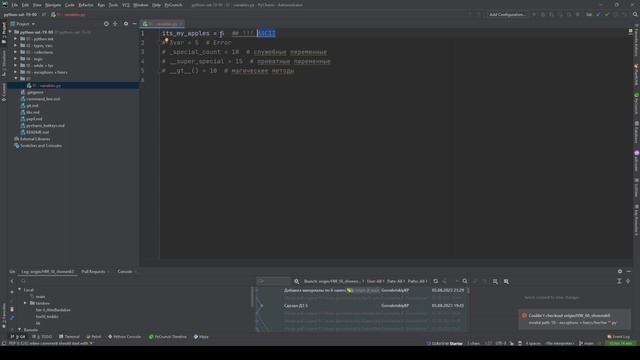Hide the Project panel with minimize icon
The width and height of the screenshot is (640, 360).
tap(134, 24)
